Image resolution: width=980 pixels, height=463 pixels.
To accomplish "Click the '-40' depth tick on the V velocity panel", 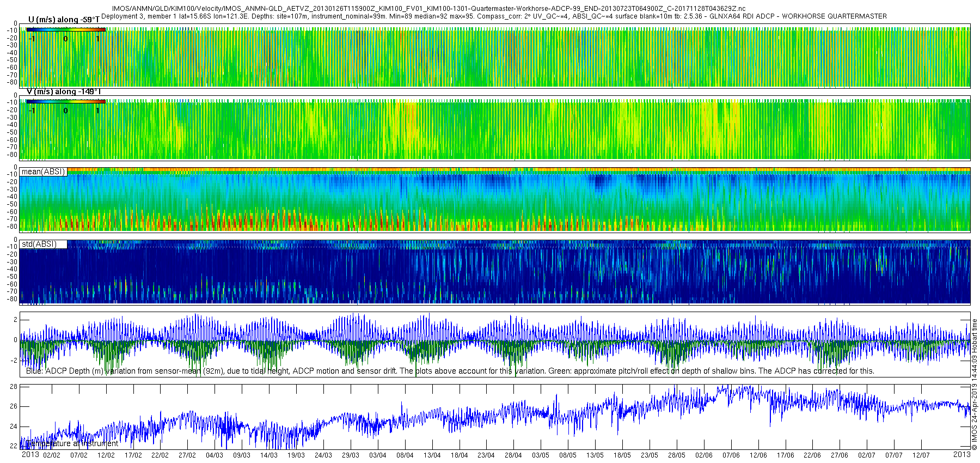I will 12,124.
